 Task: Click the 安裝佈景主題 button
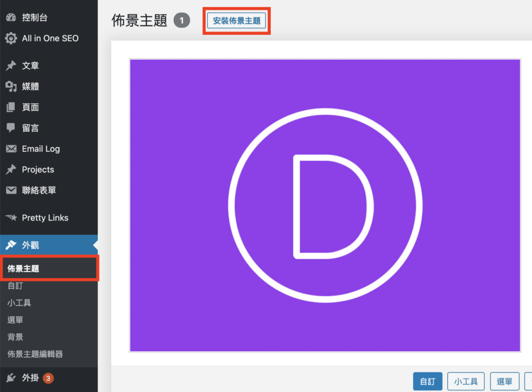[237, 21]
